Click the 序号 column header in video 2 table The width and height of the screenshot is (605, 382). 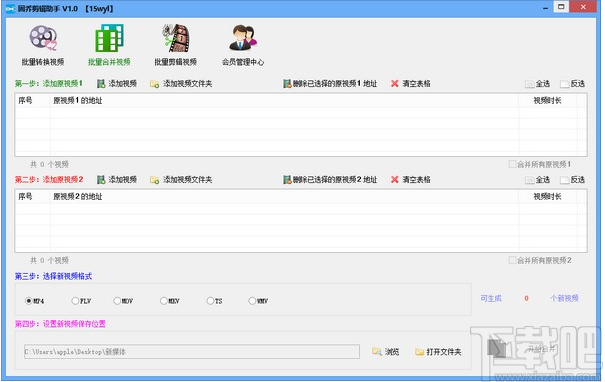point(32,196)
